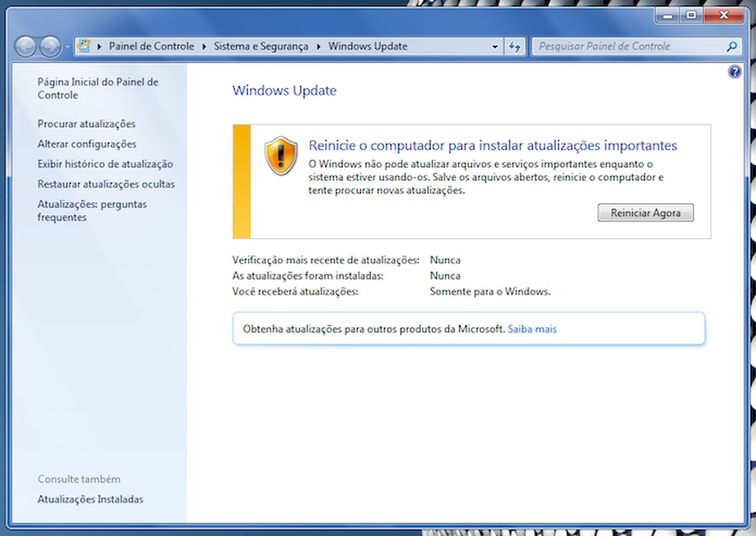Close the Windows Update window
This screenshot has width=756, height=536.
pos(723,15)
